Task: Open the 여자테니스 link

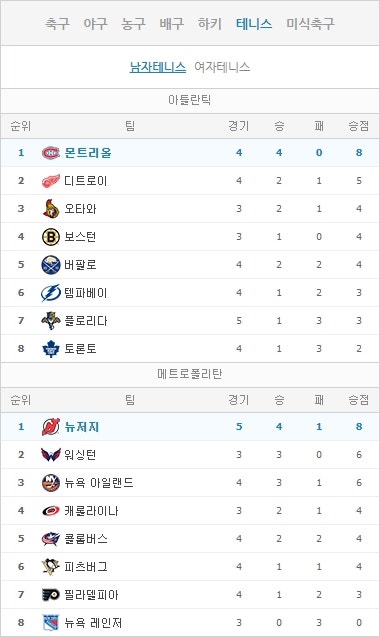Action: [222, 67]
